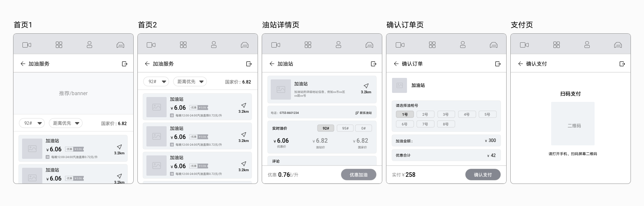Image resolution: width=644 pixels, height=206 pixels.
Task: Tap the car icon in 支付页
Action: [x=618, y=45]
